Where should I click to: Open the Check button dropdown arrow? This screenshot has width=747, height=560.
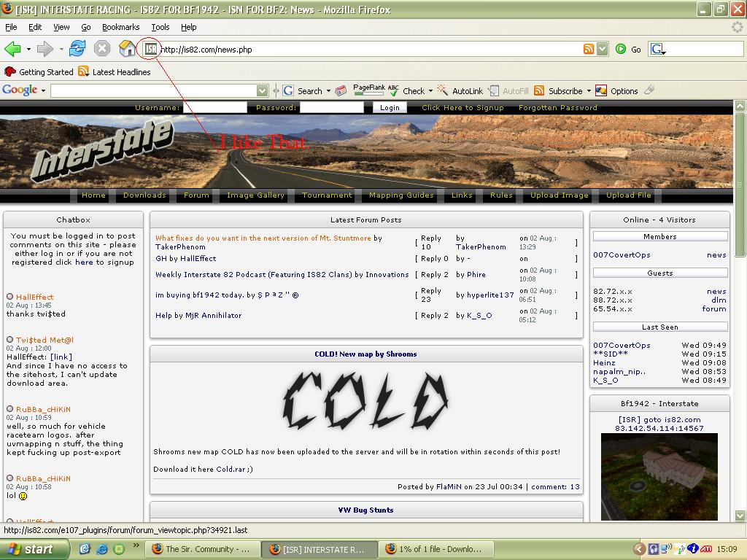tap(430, 91)
